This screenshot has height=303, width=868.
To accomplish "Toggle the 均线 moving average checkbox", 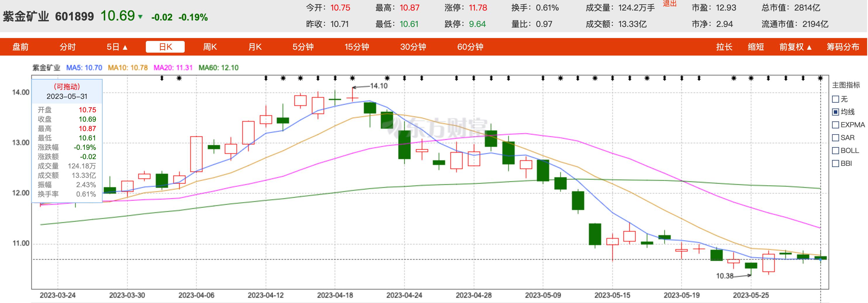I will click(x=836, y=112).
